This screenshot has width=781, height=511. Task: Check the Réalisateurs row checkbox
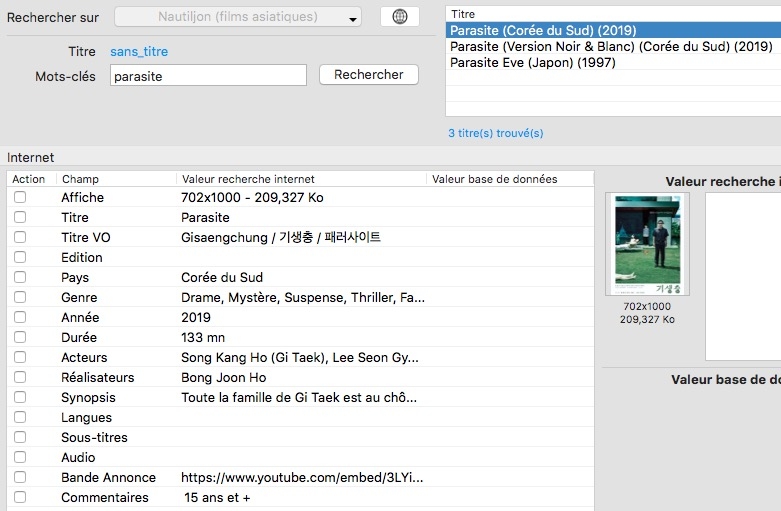click(x=20, y=378)
